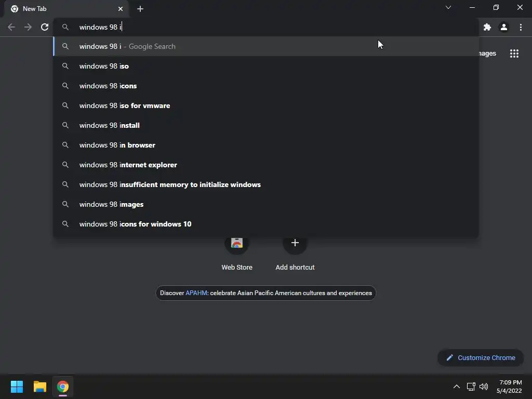Click search icon beside 'windows 98 images'
This screenshot has width=532, height=399.
tap(65, 204)
